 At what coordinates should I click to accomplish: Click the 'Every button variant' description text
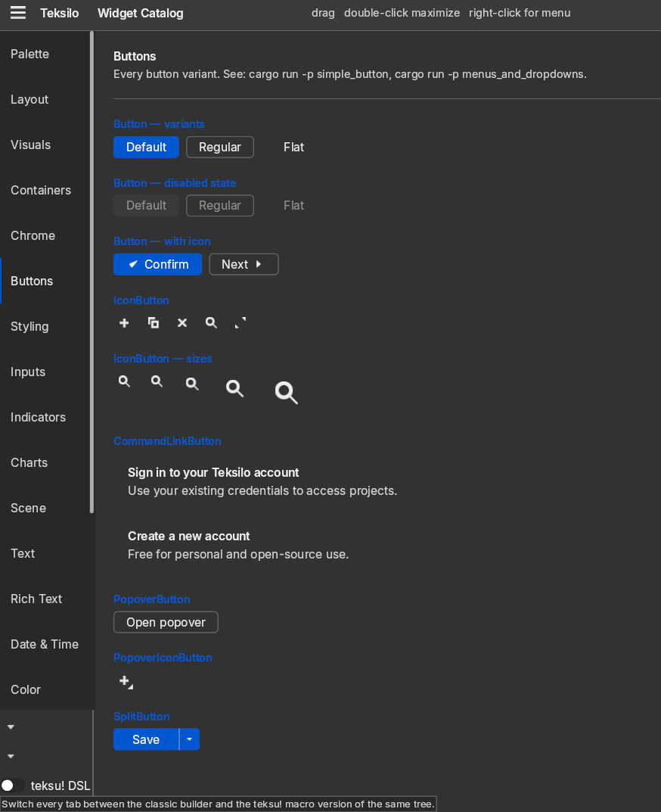point(350,74)
